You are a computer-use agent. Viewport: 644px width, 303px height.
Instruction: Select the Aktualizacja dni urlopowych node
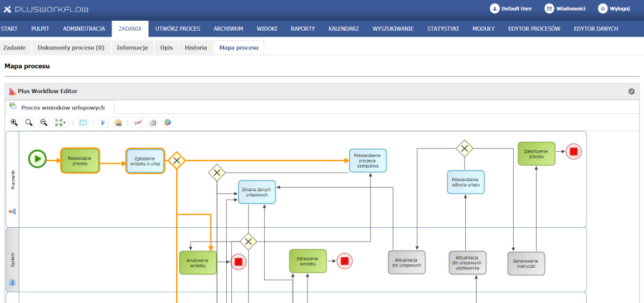coord(406,262)
